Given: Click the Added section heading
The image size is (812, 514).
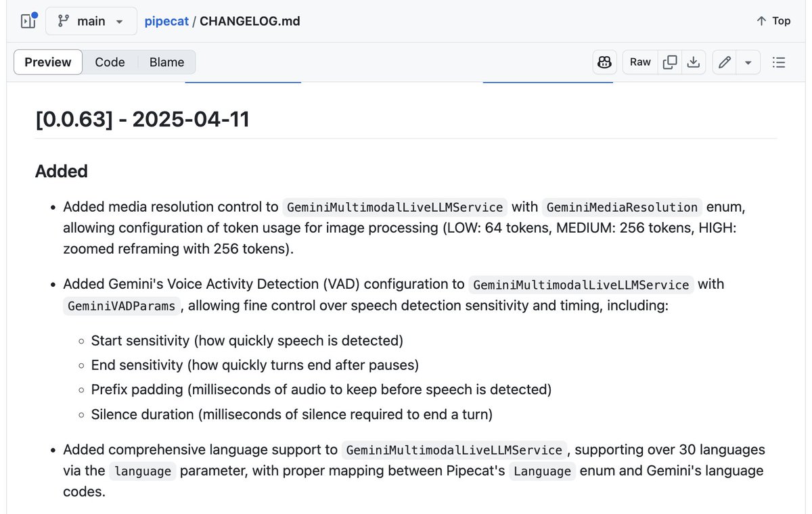Looking at the screenshot, I should pyautogui.click(x=62, y=171).
